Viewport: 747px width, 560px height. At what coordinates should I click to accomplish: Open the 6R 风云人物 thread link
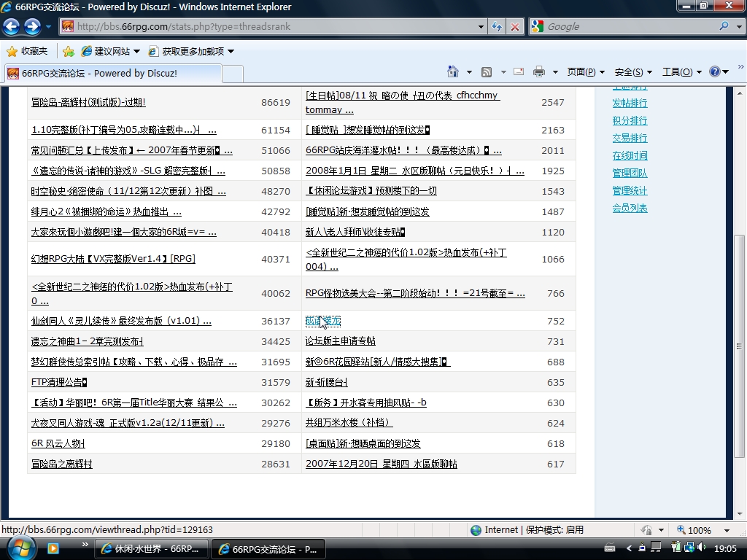coord(58,443)
